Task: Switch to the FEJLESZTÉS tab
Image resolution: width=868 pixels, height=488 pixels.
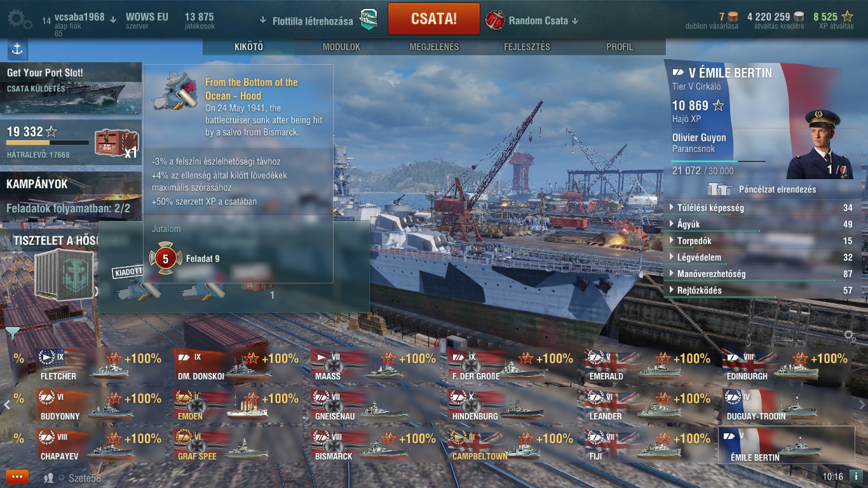Action: 527,47
